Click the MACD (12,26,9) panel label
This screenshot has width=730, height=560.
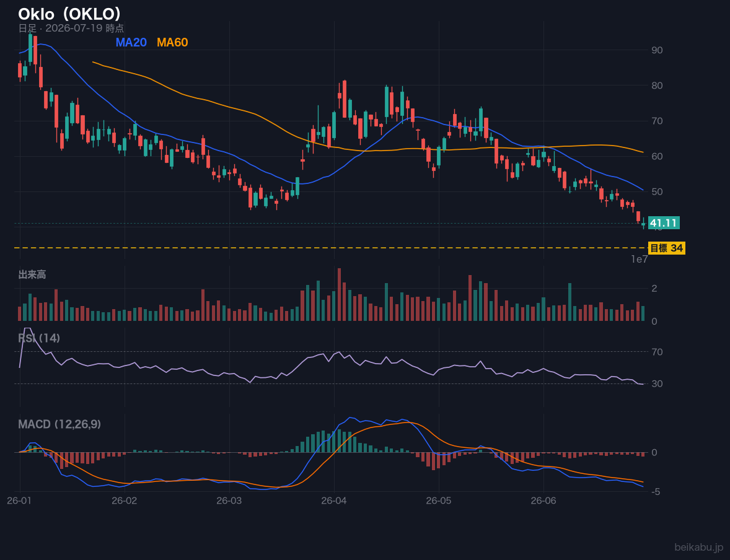[59, 424]
